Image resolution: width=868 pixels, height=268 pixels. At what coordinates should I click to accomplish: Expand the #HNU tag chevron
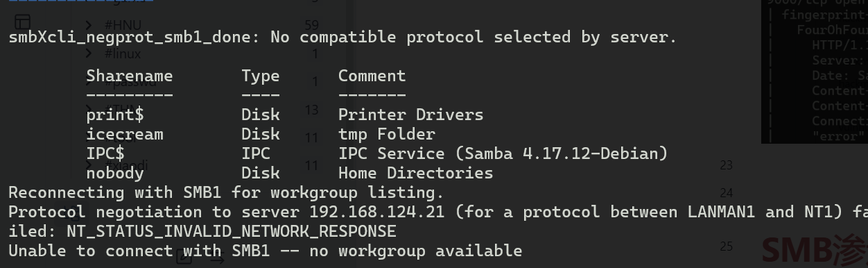coord(89,26)
